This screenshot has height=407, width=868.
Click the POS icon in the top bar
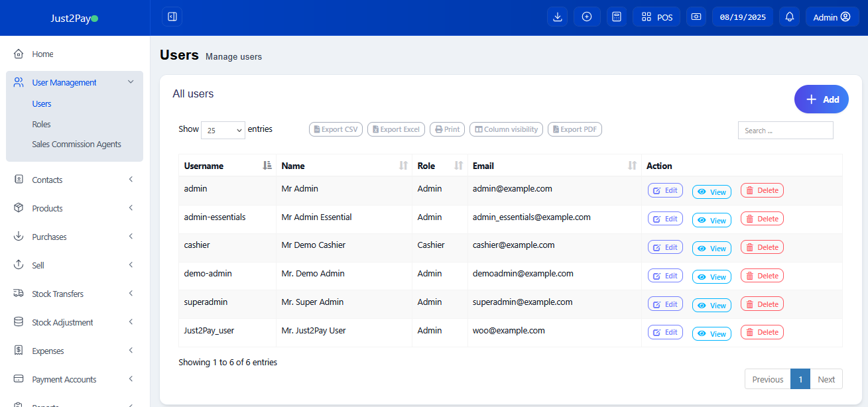click(656, 17)
